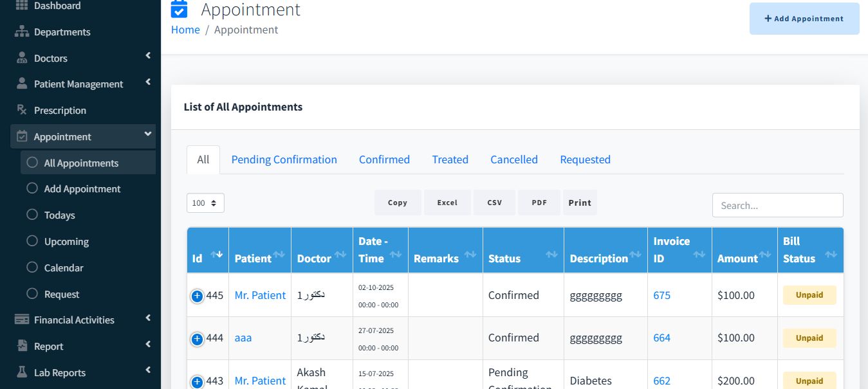Select the Upcoming radio item
Image resolution: width=868 pixels, height=389 pixels.
(32, 241)
